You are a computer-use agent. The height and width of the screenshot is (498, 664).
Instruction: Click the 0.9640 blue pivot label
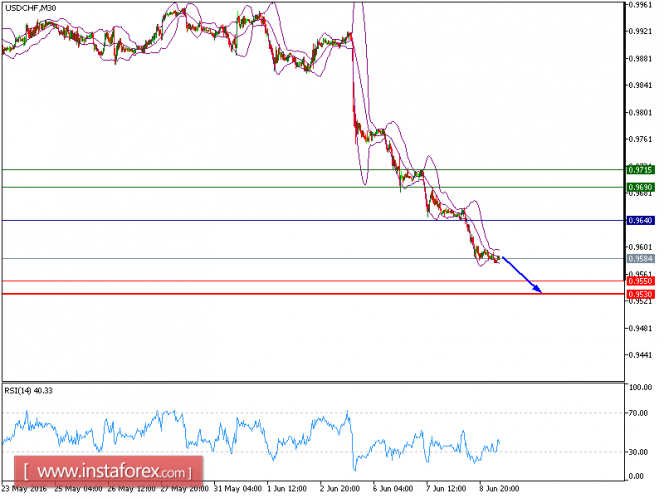click(640, 221)
